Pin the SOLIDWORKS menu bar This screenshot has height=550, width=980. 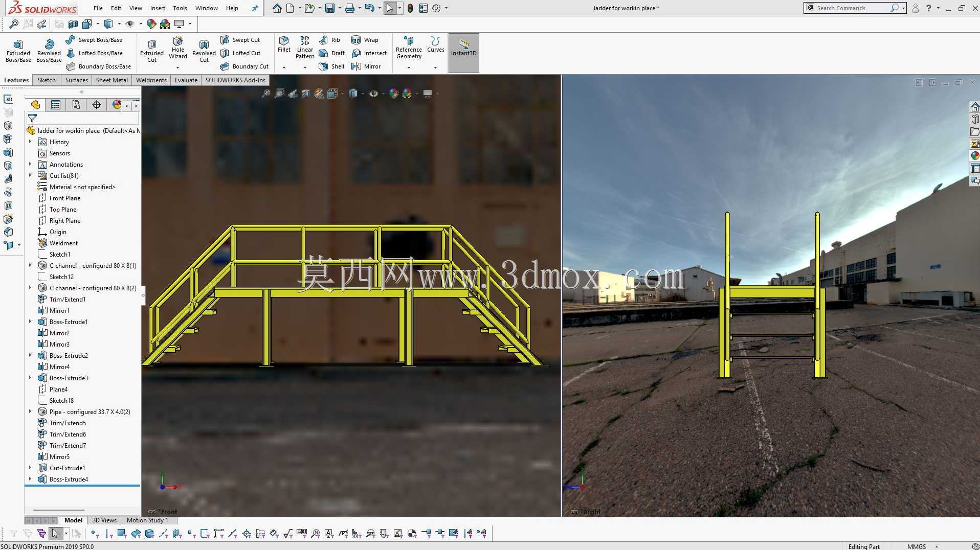pyautogui.click(x=255, y=8)
